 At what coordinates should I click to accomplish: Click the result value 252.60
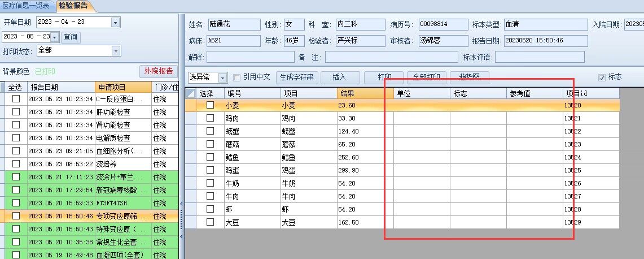pyautogui.click(x=348, y=157)
